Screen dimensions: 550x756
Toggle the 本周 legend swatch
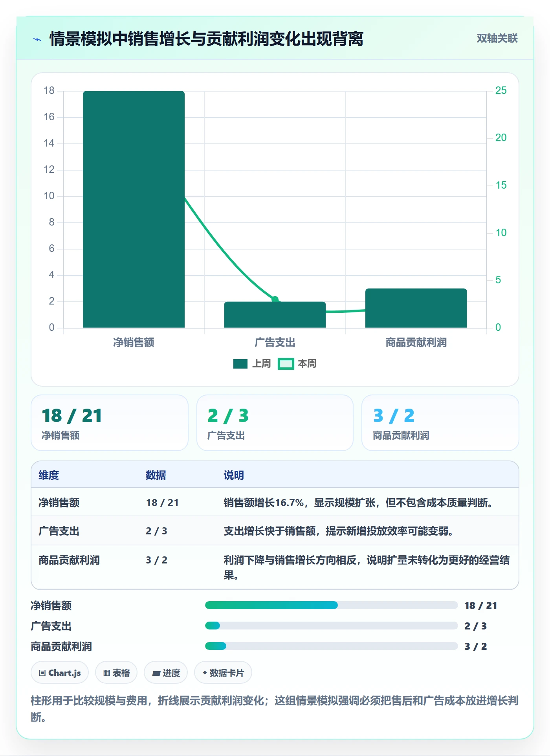286,364
